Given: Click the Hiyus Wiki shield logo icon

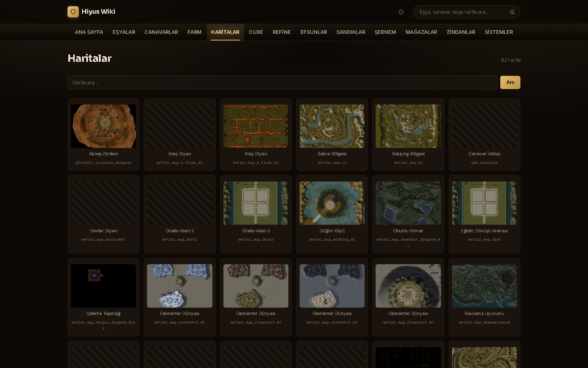Looking at the screenshot, I should pyautogui.click(x=73, y=12).
